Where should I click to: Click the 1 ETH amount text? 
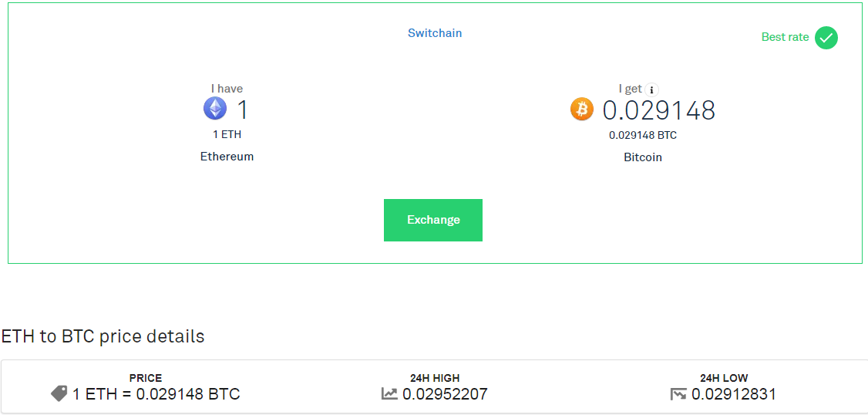[227, 134]
